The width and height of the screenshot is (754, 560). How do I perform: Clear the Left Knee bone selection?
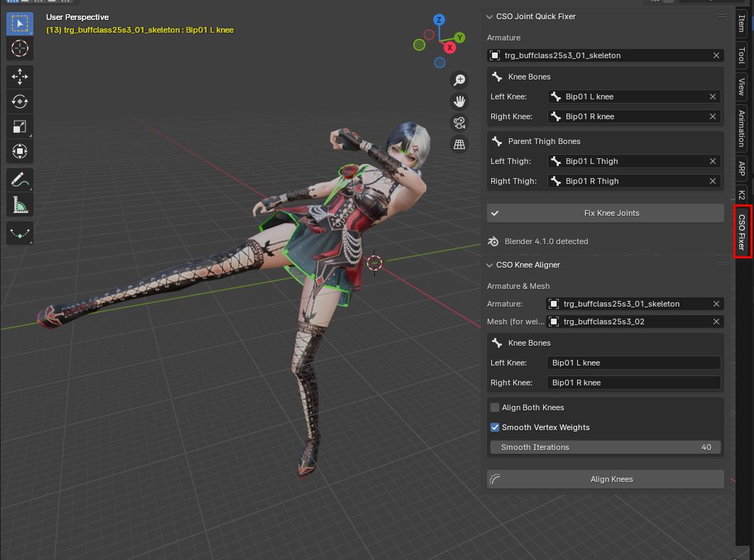click(713, 97)
